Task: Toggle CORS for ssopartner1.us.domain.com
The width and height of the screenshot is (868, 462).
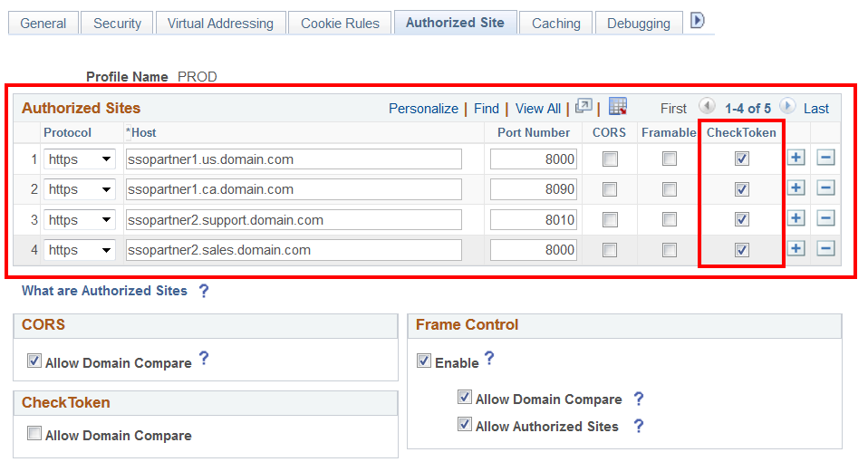Action: coord(610,159)
